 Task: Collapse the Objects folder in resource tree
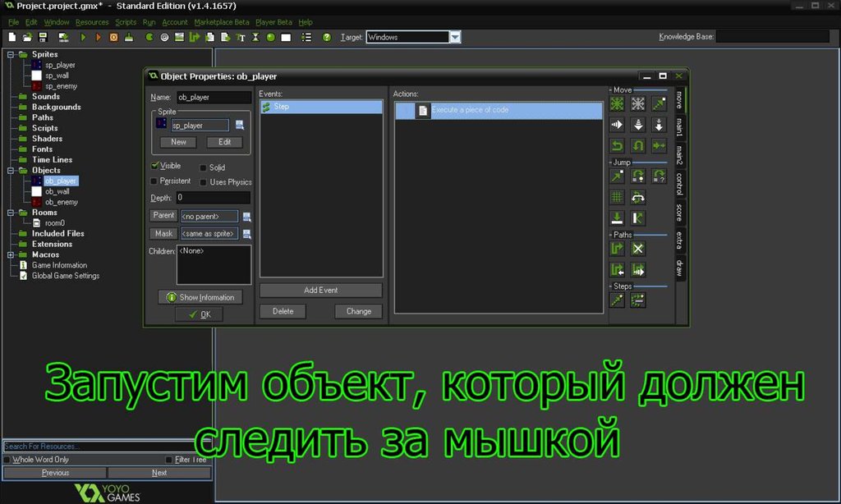pyautogui.click(x=10, y=171)
